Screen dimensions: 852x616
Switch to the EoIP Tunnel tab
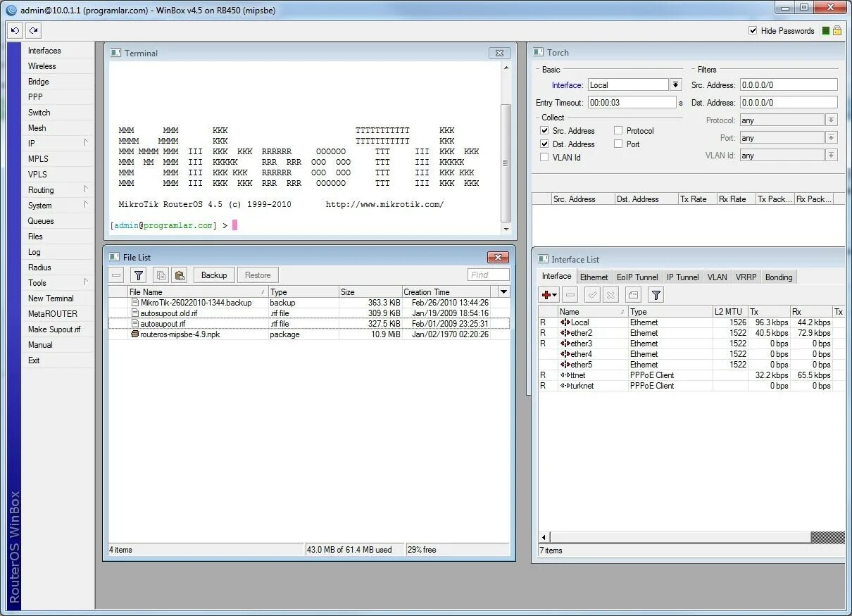pos(637,277)
